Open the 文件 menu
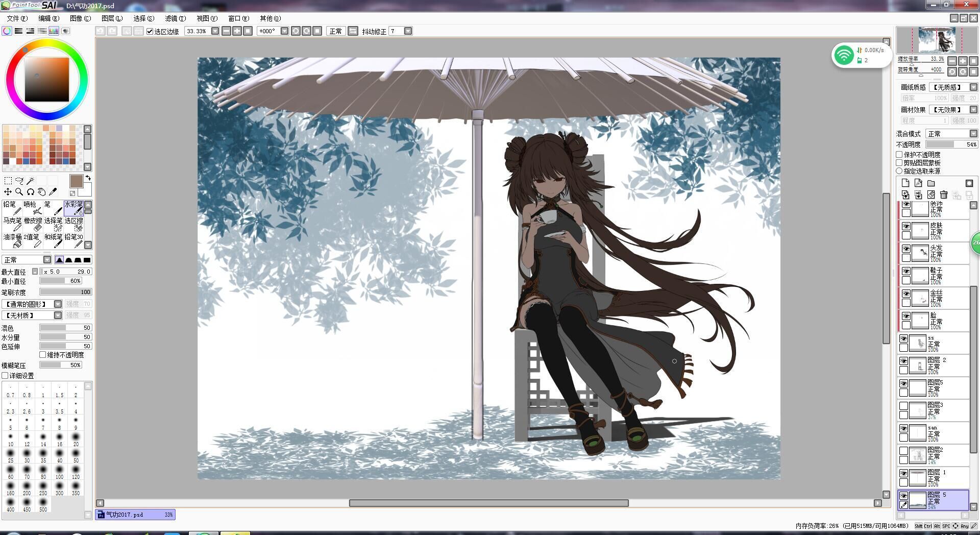The width and height of the screenshot is (980, 535). coord(17,18)
